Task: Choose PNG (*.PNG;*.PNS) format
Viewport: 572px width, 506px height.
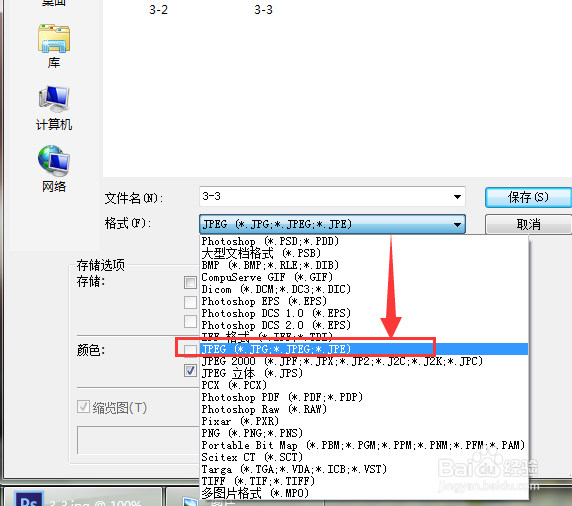Action: (x=364, y=433)
